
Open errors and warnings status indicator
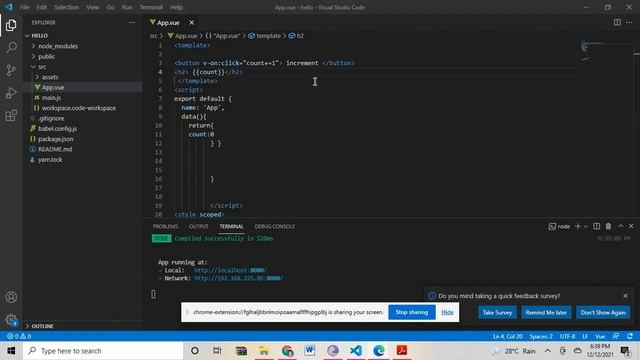[x=19, y=336]
